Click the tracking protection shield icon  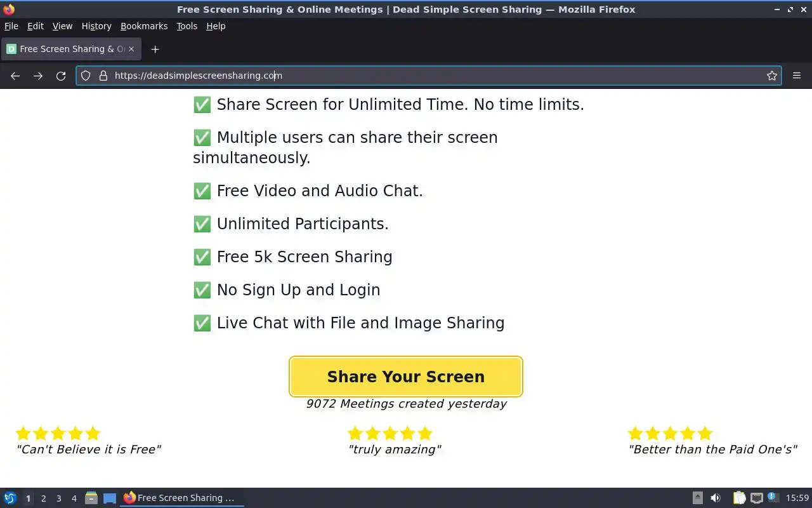[86, 76]
